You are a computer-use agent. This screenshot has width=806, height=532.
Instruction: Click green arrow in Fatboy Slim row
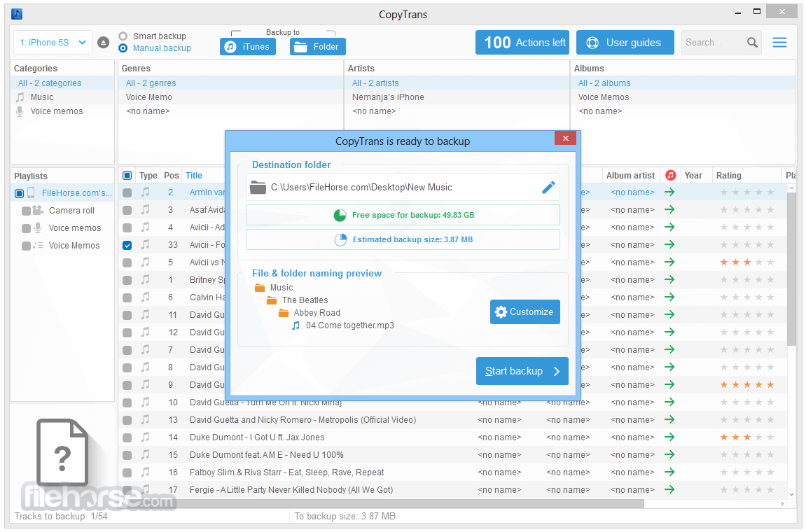[x=669, y=472]
